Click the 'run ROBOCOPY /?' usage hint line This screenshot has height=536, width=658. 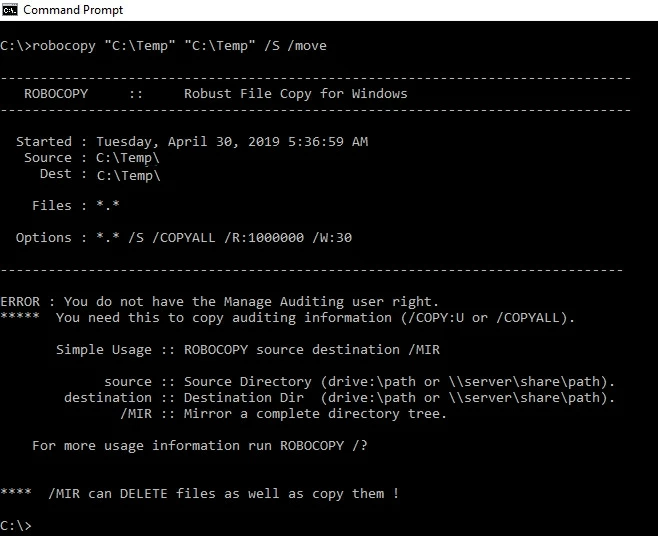200,446
